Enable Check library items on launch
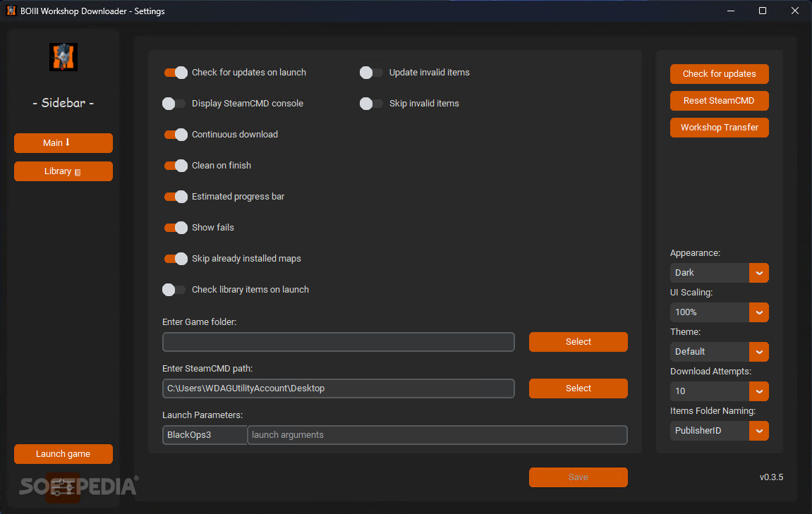This screenshot has width=812, height=514. click(174, 290)
